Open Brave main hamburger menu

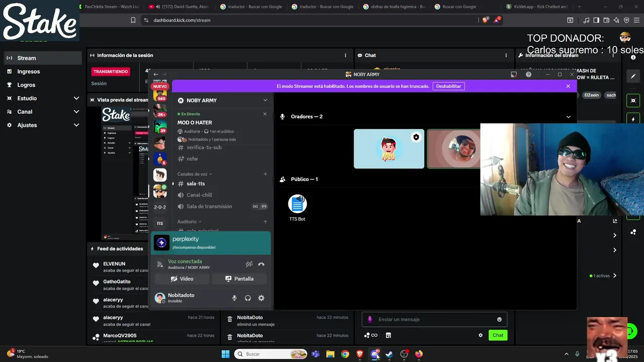coord(636,20)
